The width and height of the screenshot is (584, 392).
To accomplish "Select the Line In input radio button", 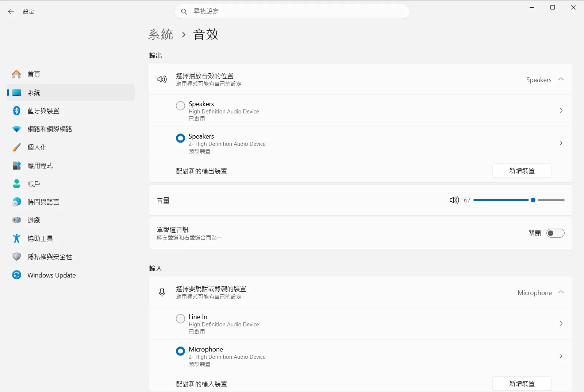I will (x=180, y=319).
